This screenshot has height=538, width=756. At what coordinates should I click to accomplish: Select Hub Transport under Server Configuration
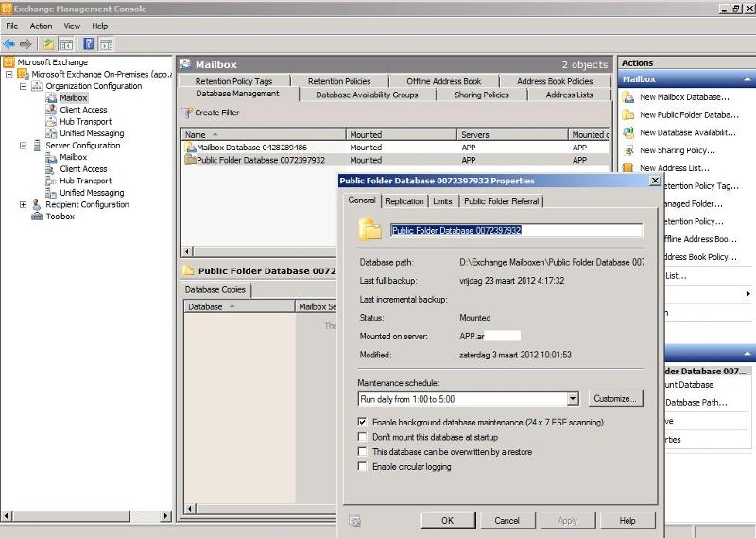(x=85, y=181)
